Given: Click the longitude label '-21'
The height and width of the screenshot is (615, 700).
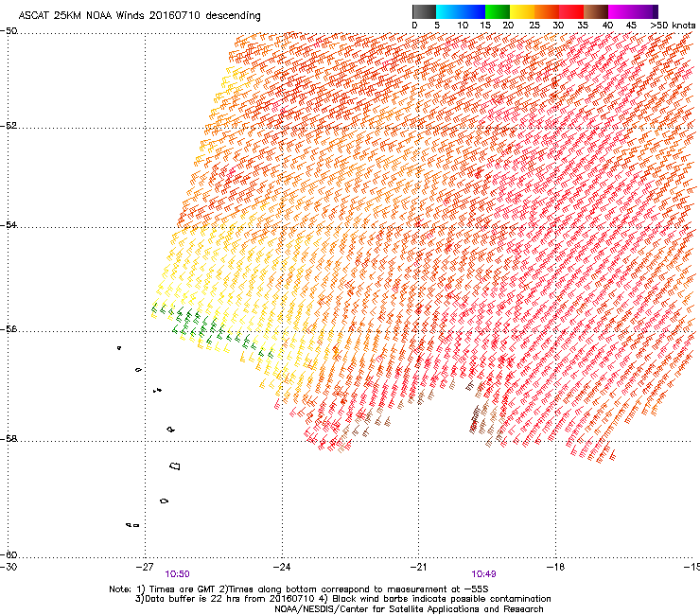Looking at the screenshot, I should pyautogui.click(x=418, y=567).
